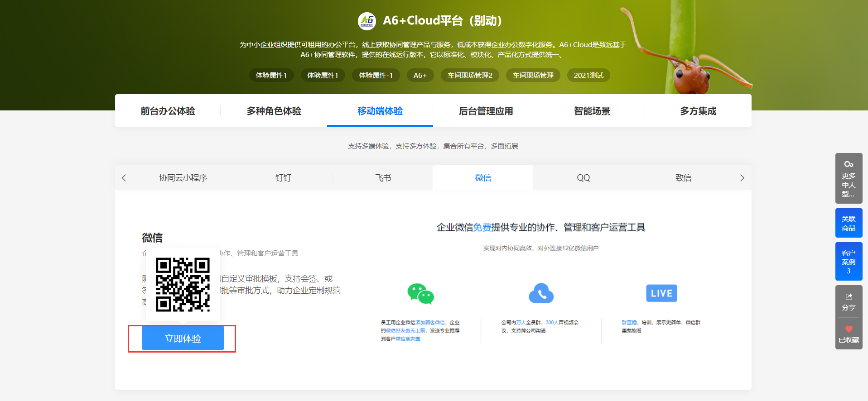Click the blue phone cloud icon
This screenshot has height=401, width=868.
541,293
